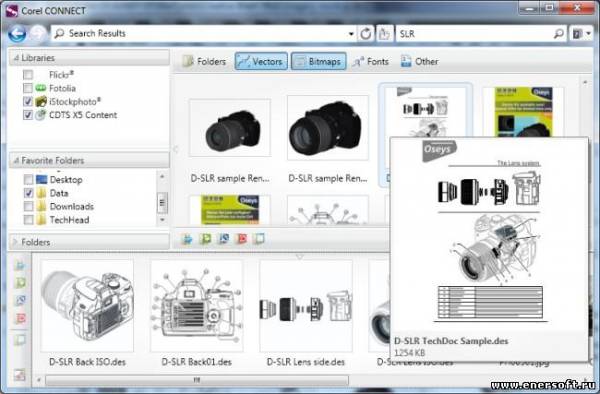Open the dropdown arrow next to the help icon
The image size is (600, 394).
[589, 34]
